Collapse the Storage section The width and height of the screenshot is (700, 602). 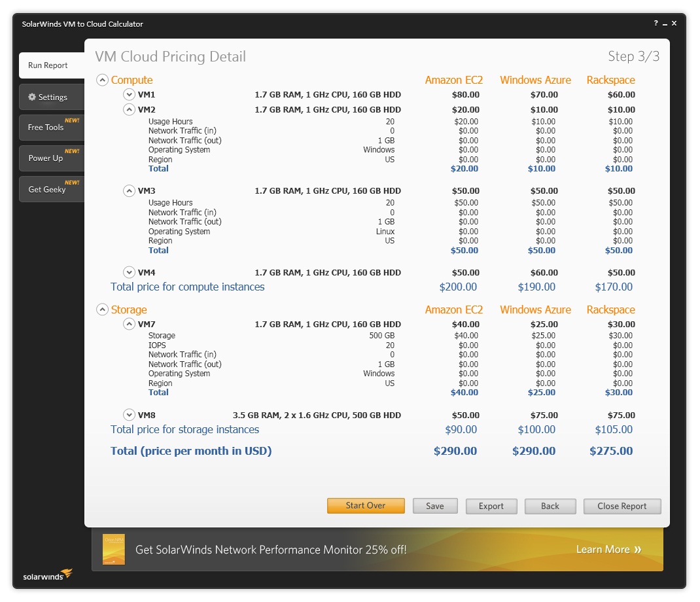coord(103,309)
